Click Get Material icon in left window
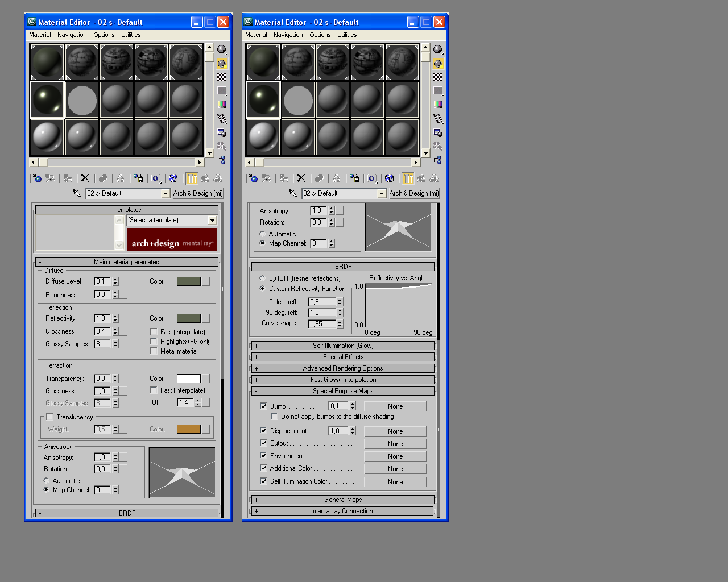The height and width of the screenshot is (582, 728). 37,178
